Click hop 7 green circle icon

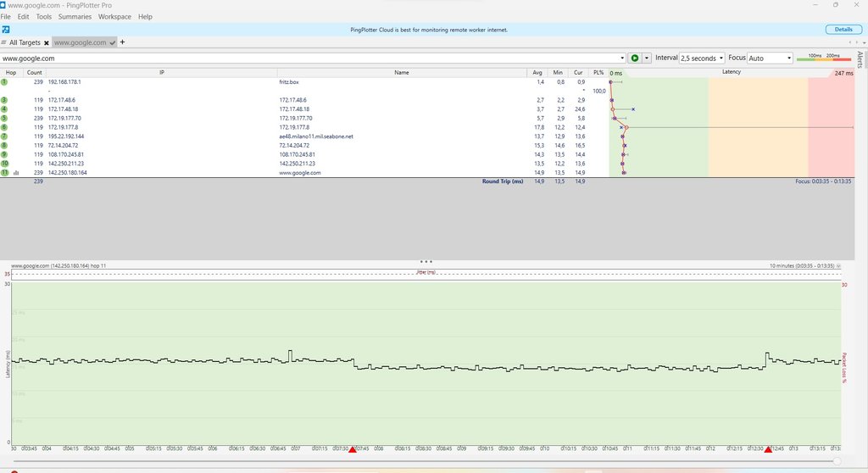click(4, 136)
